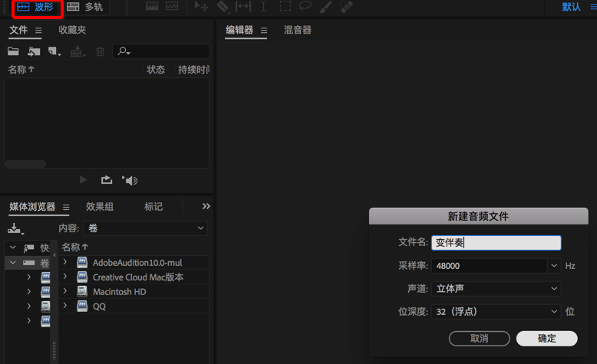Collapse the 快捷键 tree node
This screenshot has height=364, width=597.
coord(12,248)
